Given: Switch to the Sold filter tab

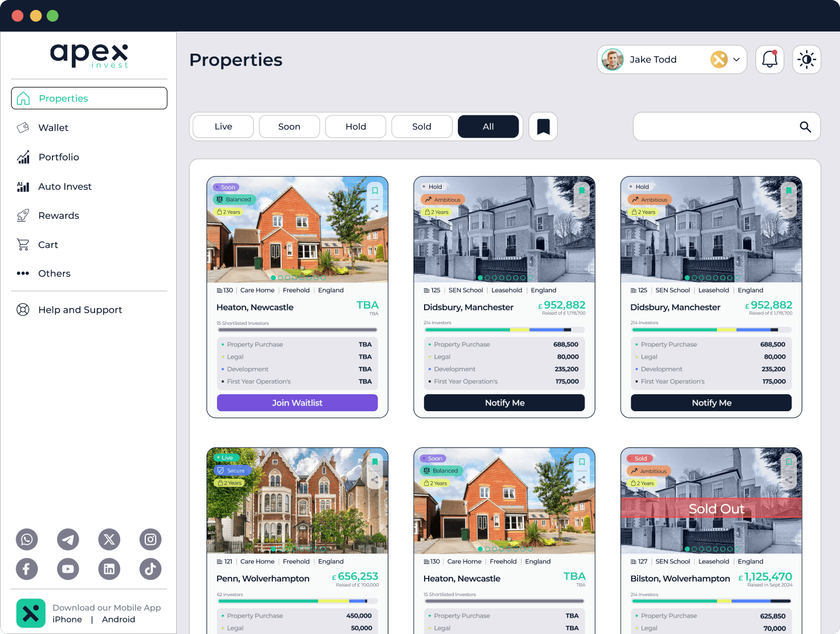Looking at the screenshot, I should (422, 127).
